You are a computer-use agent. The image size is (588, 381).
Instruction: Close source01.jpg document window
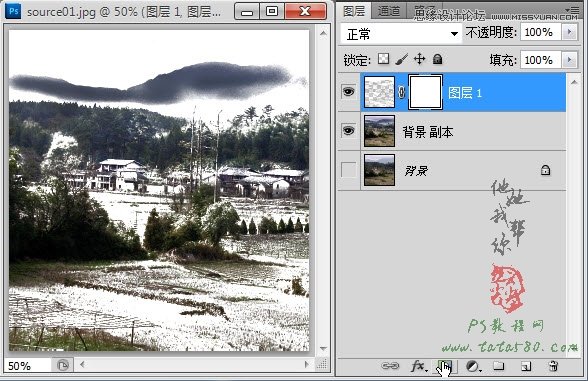pyautogui.click(x=305, y=11)
